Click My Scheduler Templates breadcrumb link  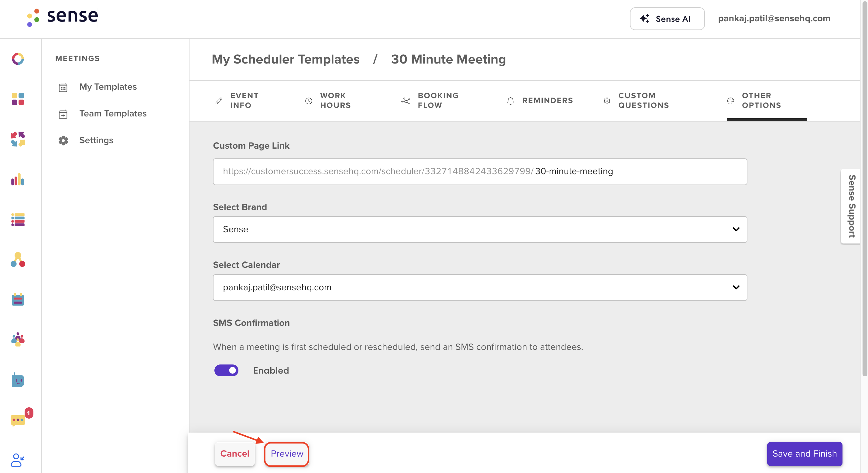pyautogui.click(x=285, y=59)
